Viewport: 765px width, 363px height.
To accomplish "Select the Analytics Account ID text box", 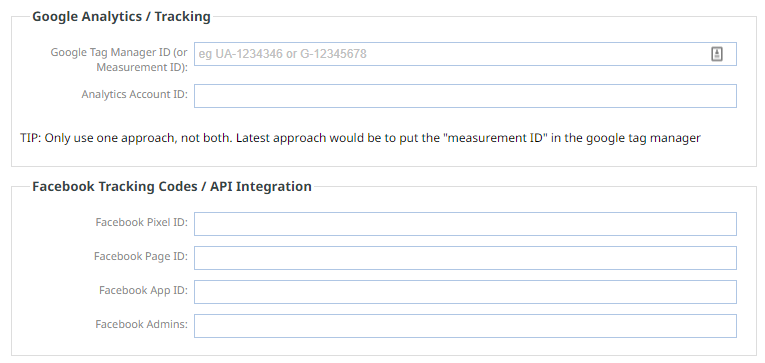I will tap(465, 96).
